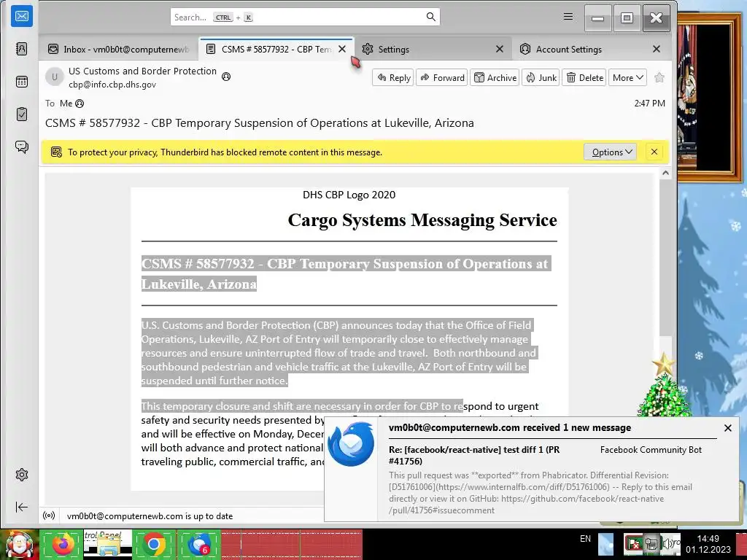Screen dimensions: 747x560
Task: Click the recipient contact icon next to Me
Action: (80, 104)
